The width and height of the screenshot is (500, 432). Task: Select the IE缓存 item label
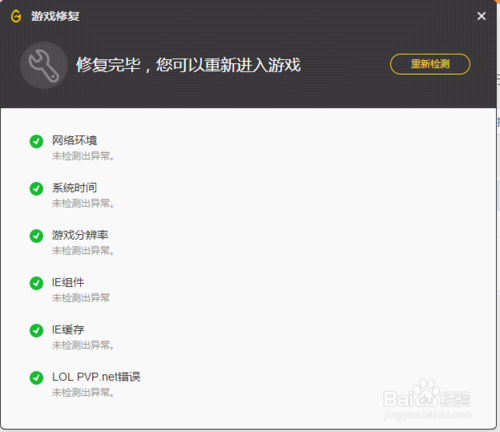coord(68,330)
